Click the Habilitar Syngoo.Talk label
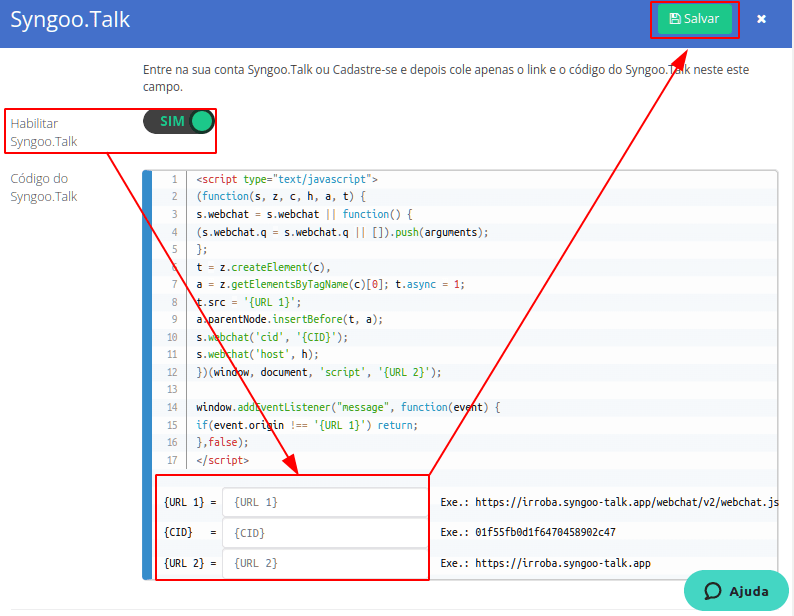 point(43,132)
